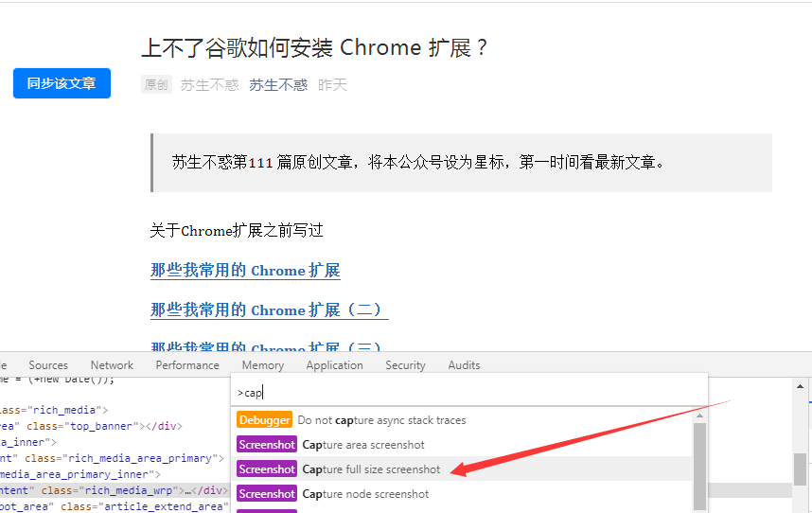Screen dimensions: 812x513
Task: Click the command menu input with >cap
Action: tap(468, 393)
